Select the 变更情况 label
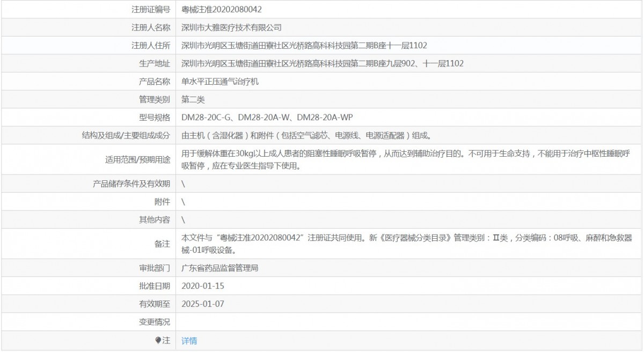This screenshot has height=352, width=644. (x=155, y=322)
